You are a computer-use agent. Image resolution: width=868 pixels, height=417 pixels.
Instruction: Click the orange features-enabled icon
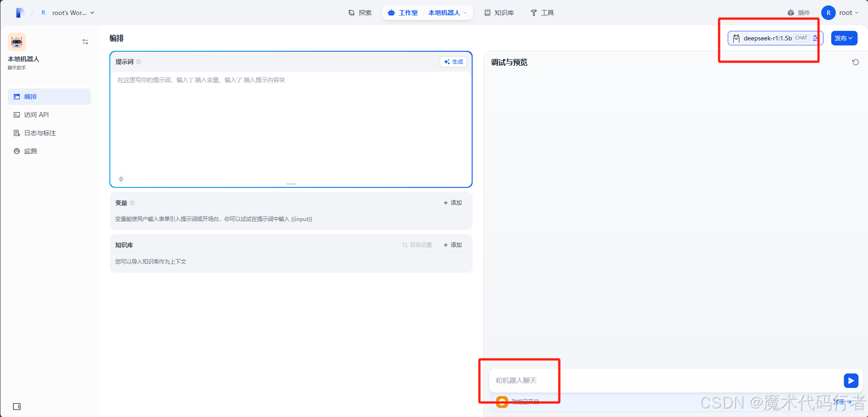[502, 402]
